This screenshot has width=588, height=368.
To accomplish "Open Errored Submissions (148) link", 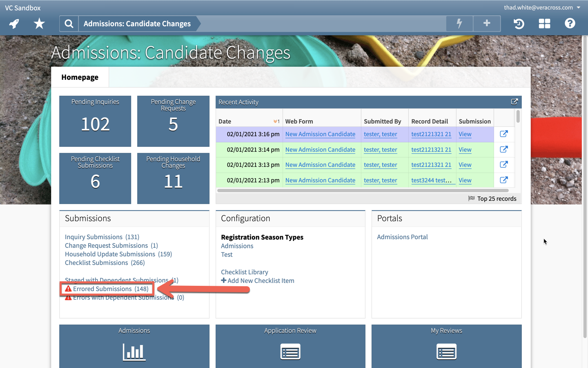I will (110, 289).
